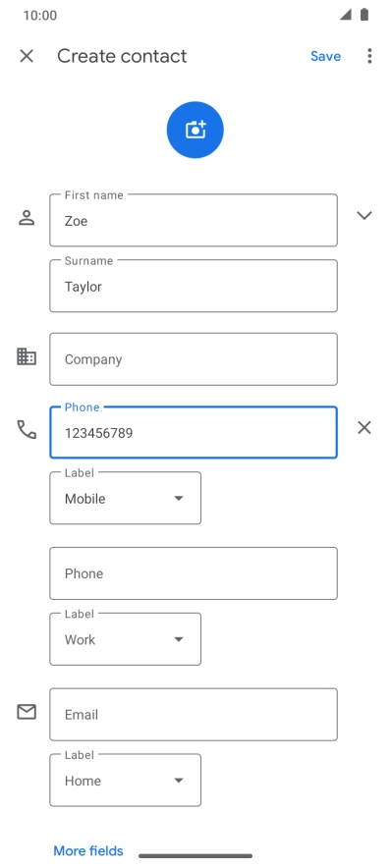Save the new contact

[x=325, y=56]
